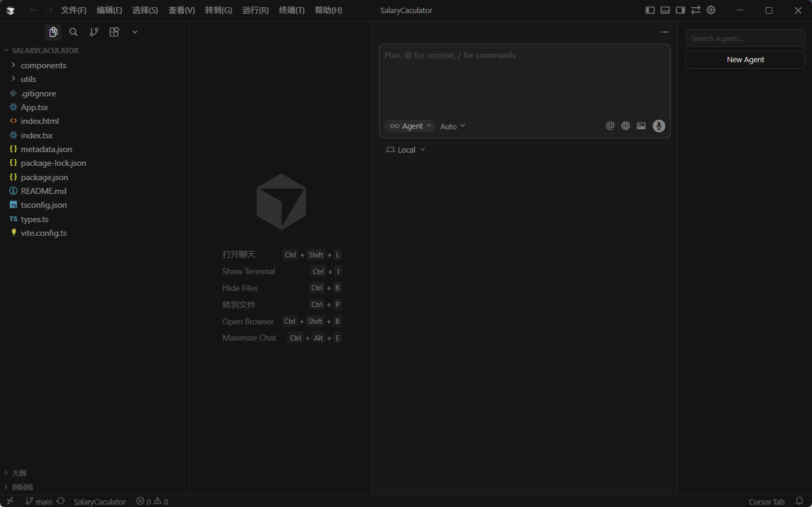The image size is (812, 507).
Task: Click the New Agent button
Action: tap(745, 60)
